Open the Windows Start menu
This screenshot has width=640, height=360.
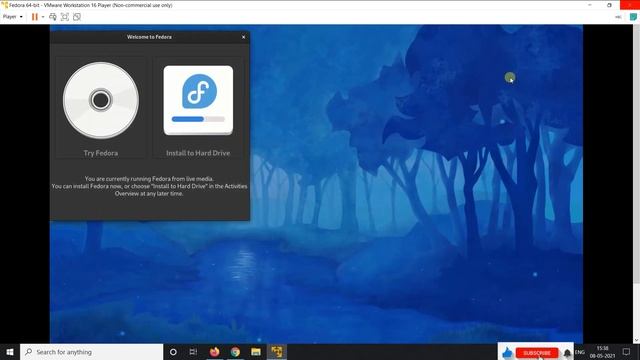(10, 352)
